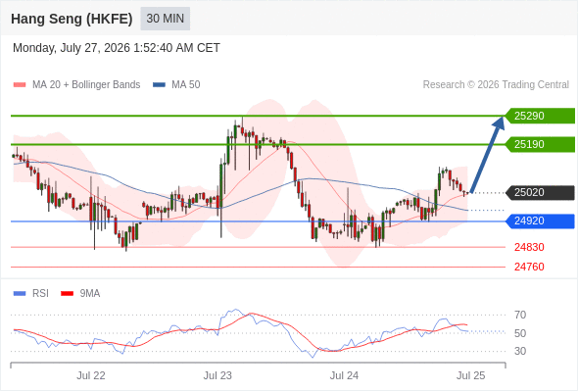Click the blue 24920 pivot tag
This screenshot has width=578, height=392.
pyautogui.click(x=540, y=220)
